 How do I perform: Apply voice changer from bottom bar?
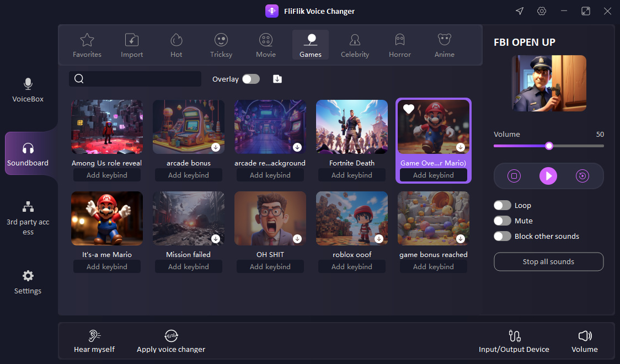click(171, 340)
